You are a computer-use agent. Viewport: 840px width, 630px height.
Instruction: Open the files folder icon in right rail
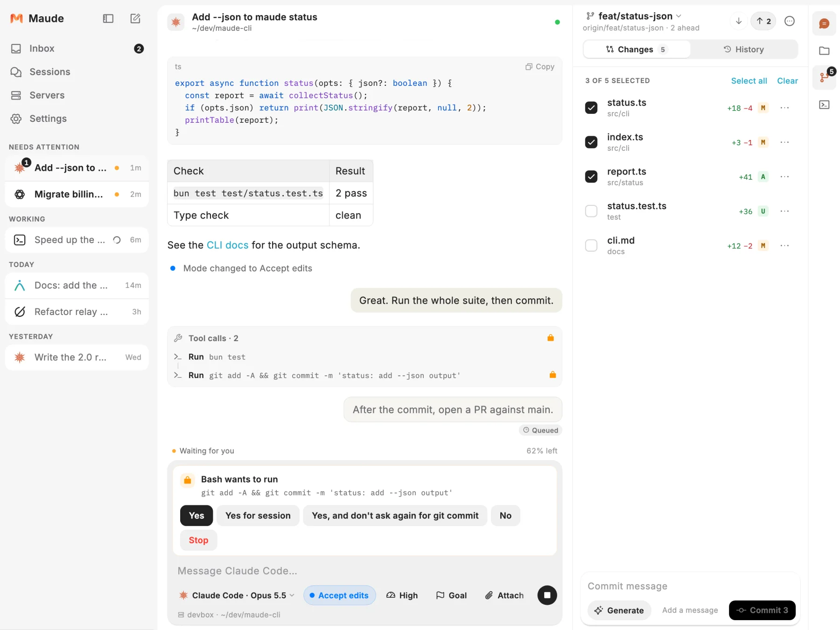tap(824, 50)
